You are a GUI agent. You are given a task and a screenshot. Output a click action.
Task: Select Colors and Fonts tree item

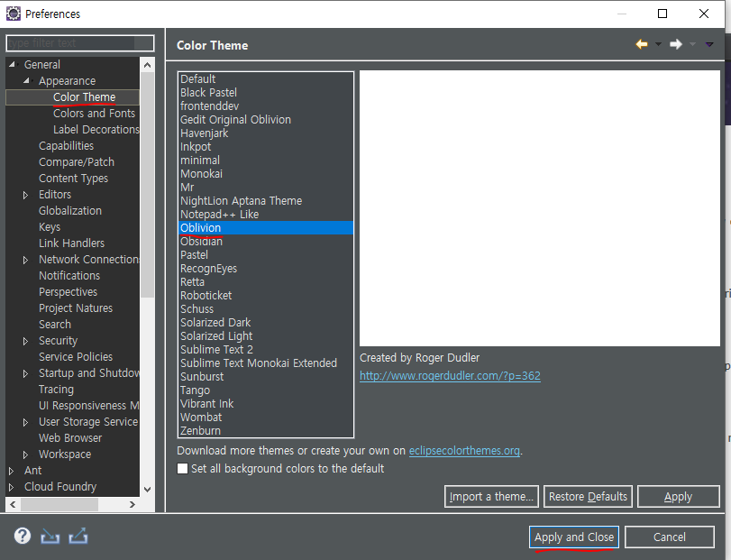point(94,114)
